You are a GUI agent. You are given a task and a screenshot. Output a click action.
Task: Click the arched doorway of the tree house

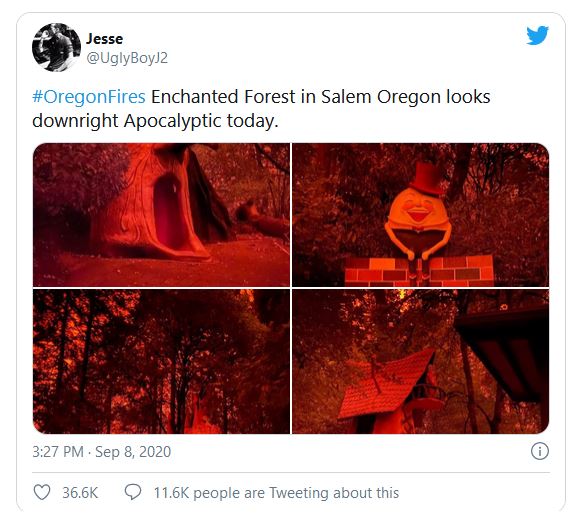(169, 214)
